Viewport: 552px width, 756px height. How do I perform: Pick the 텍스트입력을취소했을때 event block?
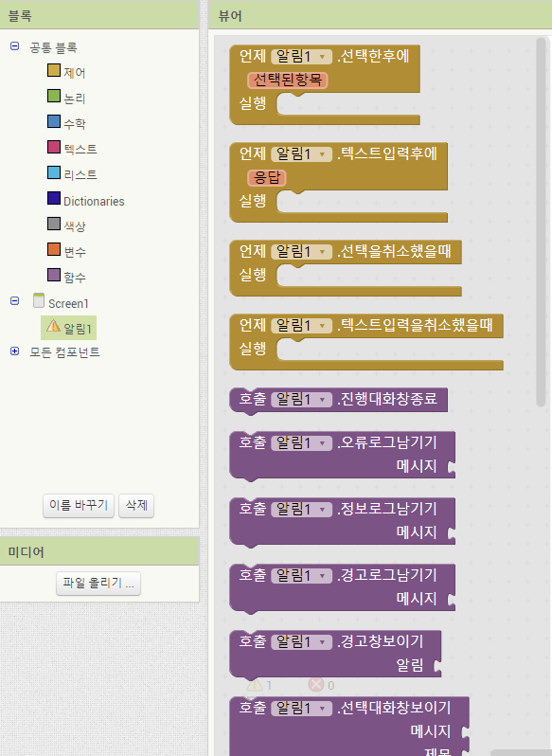pos(416,325)
